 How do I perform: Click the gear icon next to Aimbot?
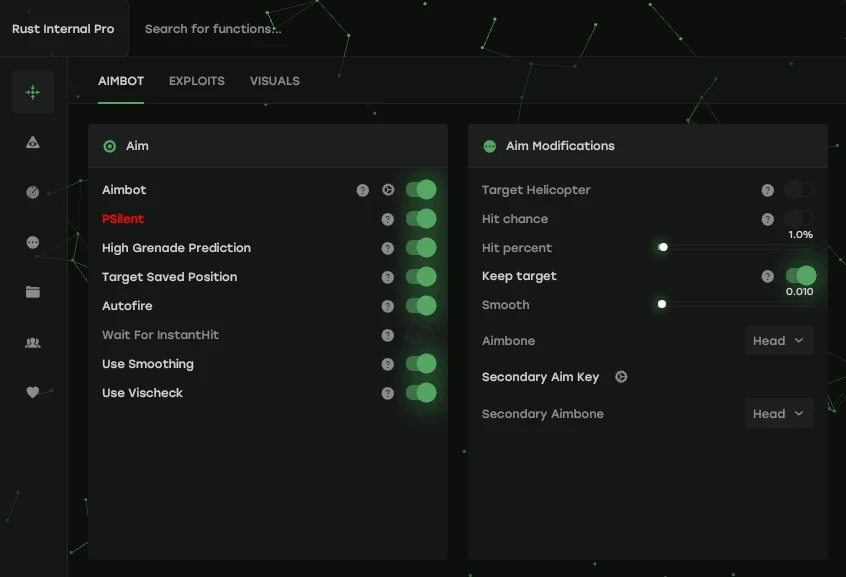click(x=388, y=190)
